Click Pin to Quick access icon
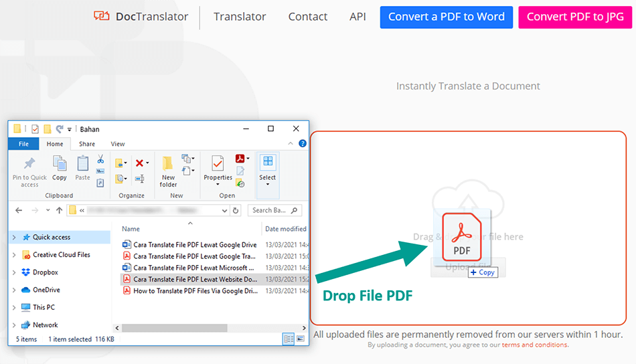 [29, 163]
